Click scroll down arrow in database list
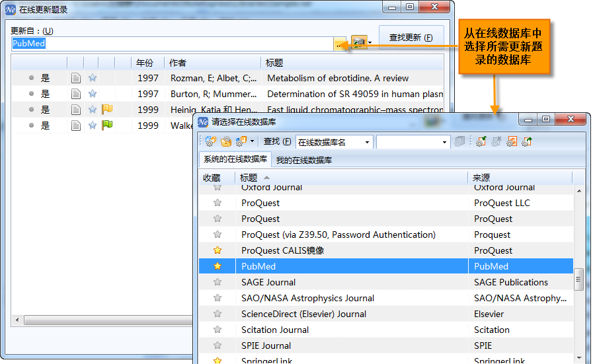This screenshot has height=364, width=595. [579, 357]
